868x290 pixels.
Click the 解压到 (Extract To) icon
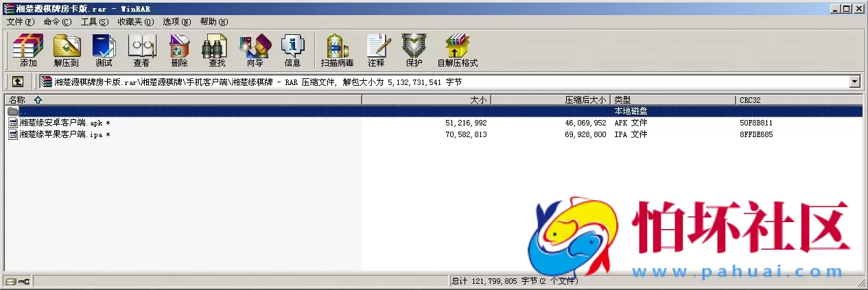click(67, 50)
